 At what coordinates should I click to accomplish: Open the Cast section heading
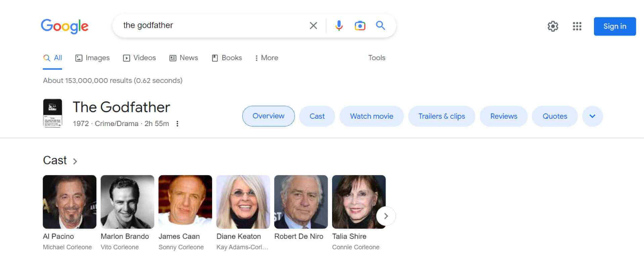tap(55, 161)
